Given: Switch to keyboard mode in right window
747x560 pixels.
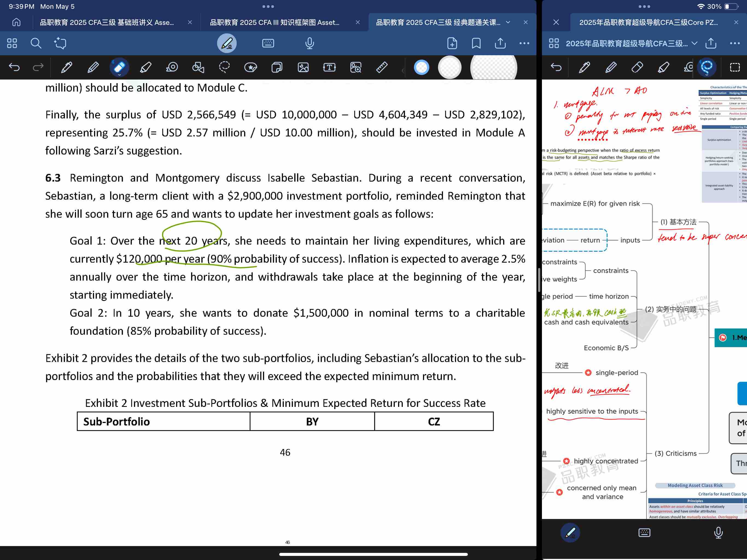Looking at the screenshot, I should tap(644, 533).
